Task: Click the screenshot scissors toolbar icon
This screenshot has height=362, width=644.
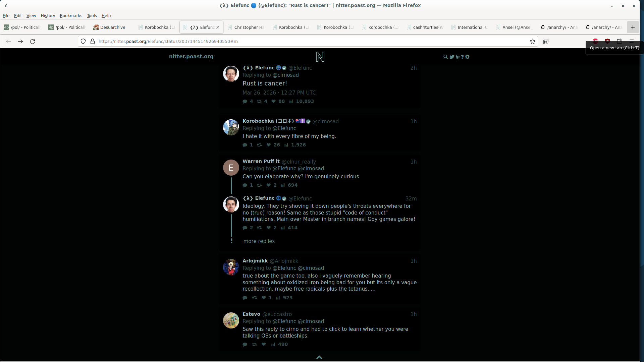Action: pos(546,42)
